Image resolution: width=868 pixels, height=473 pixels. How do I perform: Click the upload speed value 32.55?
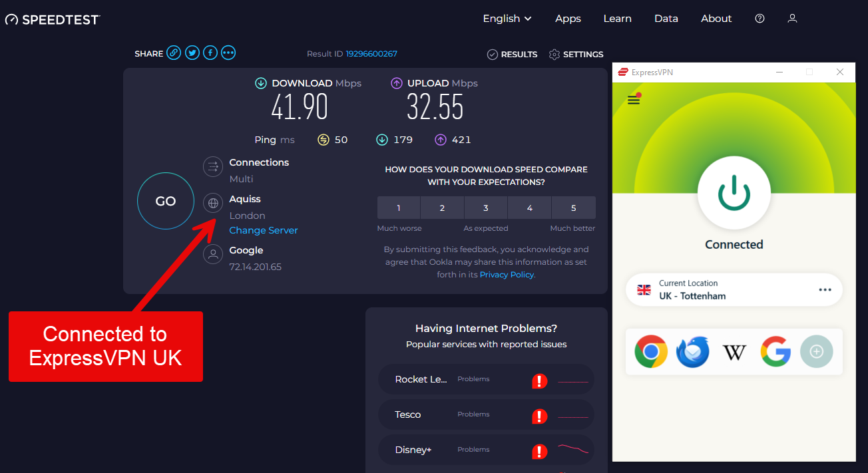click(x=435, y=107)
